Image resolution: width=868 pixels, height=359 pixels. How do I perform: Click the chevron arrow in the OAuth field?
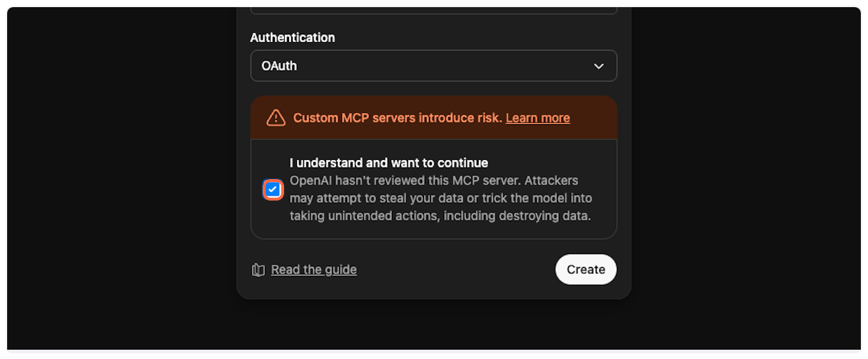(x=599, y=66)
